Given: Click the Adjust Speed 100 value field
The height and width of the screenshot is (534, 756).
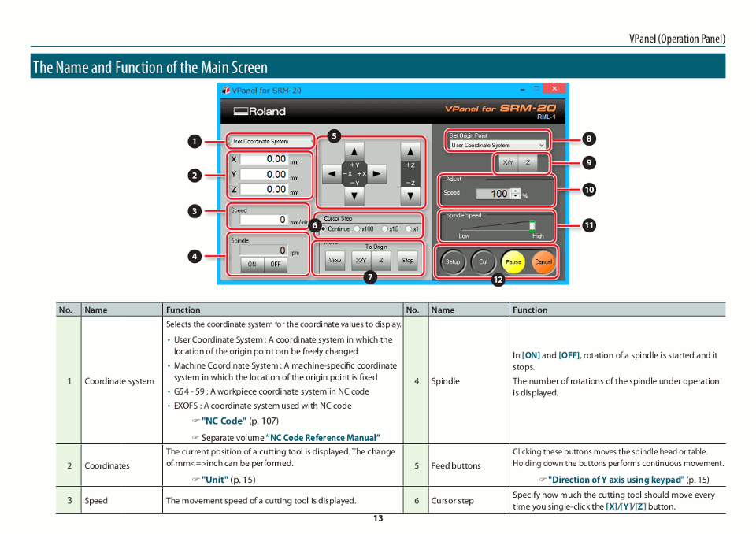Looking at the screenshot, I should [x=494, y=194].
